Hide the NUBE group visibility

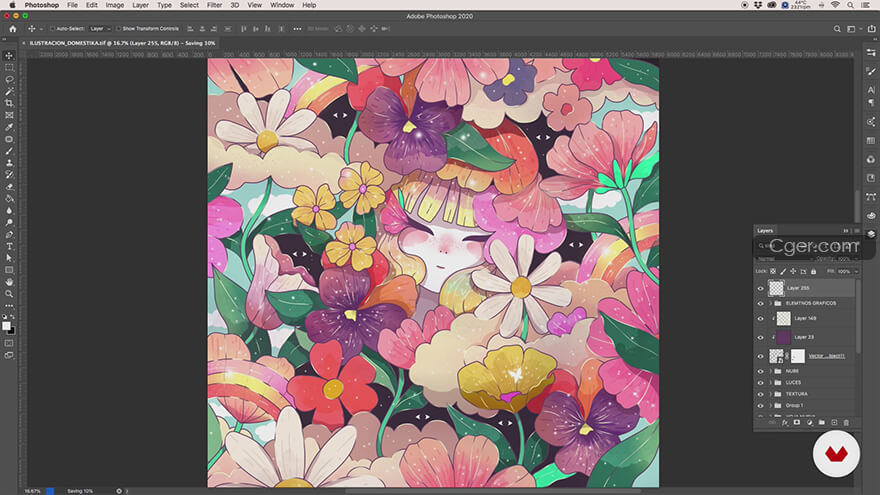click(x=760, y=372)
